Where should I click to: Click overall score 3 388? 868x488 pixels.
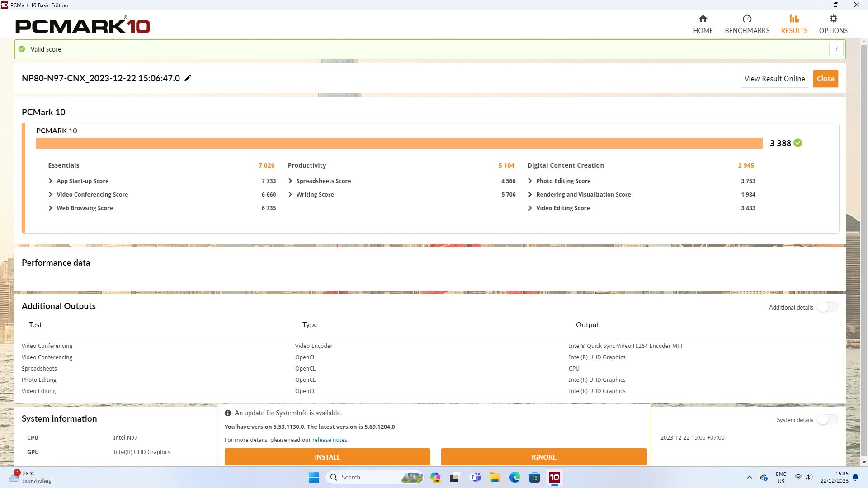pyautogui.click(x=780, y=143)
